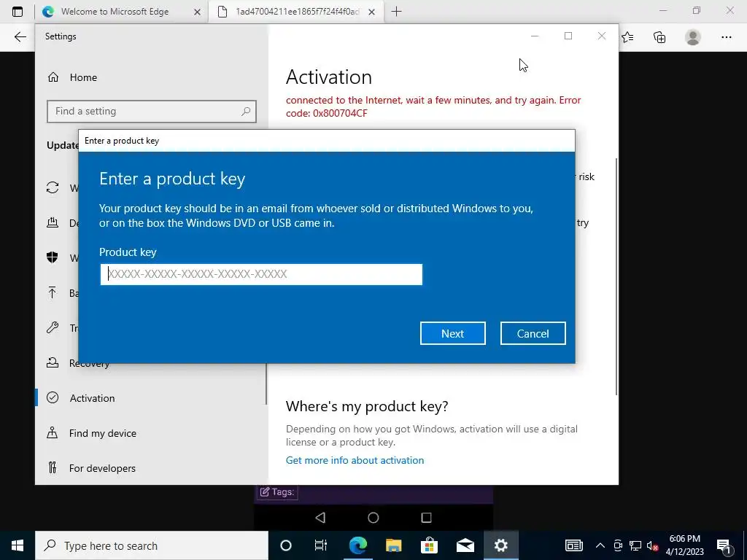Open Microsoft Store from the taskbar
747x560 pixels.
pos(429,545)
